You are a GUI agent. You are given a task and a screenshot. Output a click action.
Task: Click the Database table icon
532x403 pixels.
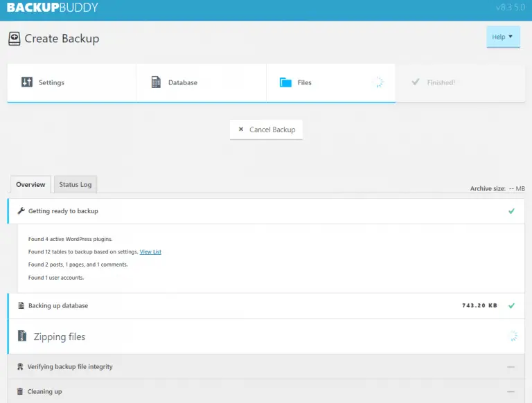click(156, 82)
